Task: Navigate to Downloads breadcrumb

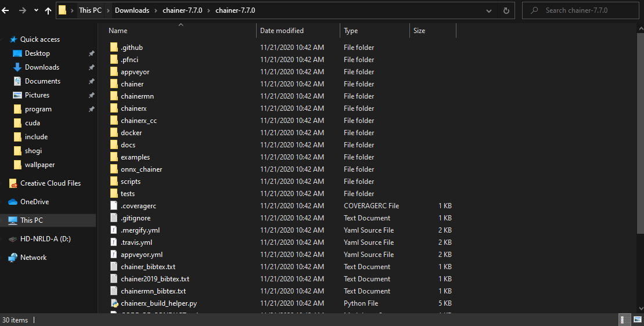Action: point(132,10)
